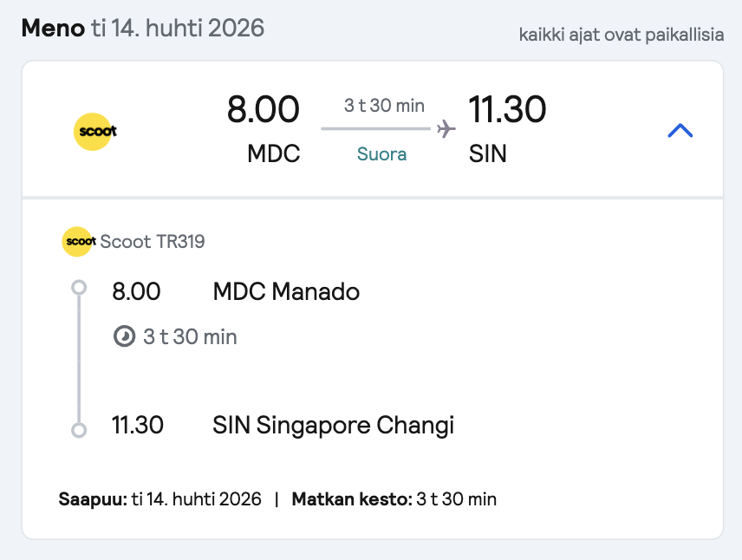Image resolution: width=742 pixels, height=560 pixels.
Task: Click the top departure circle marker
Action: click(x=79, y=287)
